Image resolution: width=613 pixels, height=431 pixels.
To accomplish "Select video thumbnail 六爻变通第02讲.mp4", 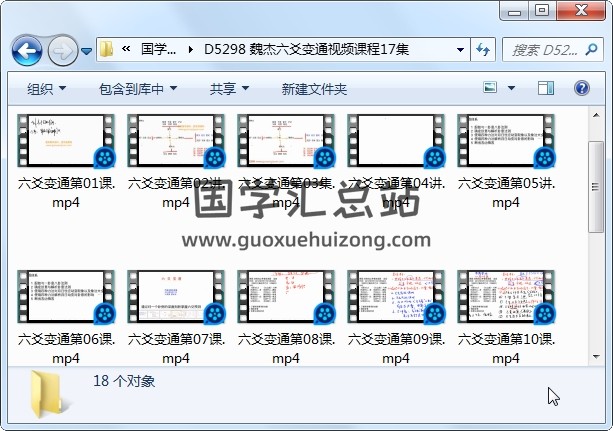I will pyautogui.click(x=176, y=141).
